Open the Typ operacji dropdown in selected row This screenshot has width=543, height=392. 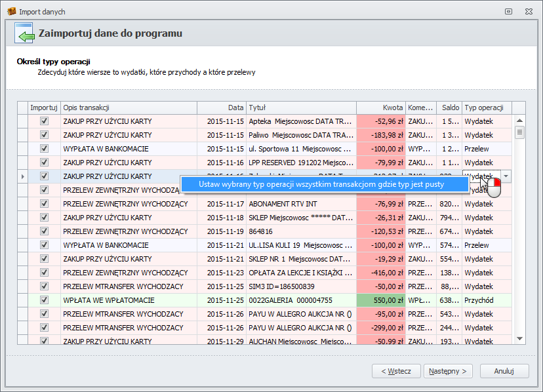[506, 176]
